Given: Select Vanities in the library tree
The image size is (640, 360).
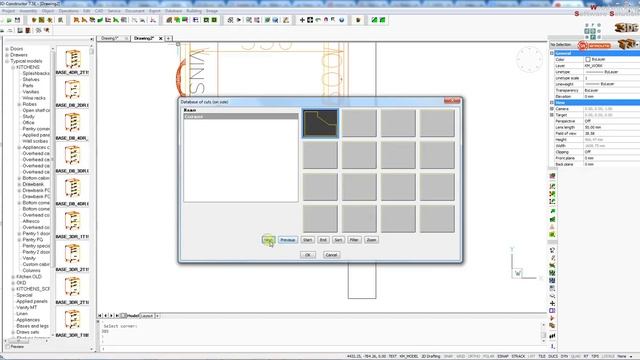Looking at the screenshot, I should click(31, 92).
